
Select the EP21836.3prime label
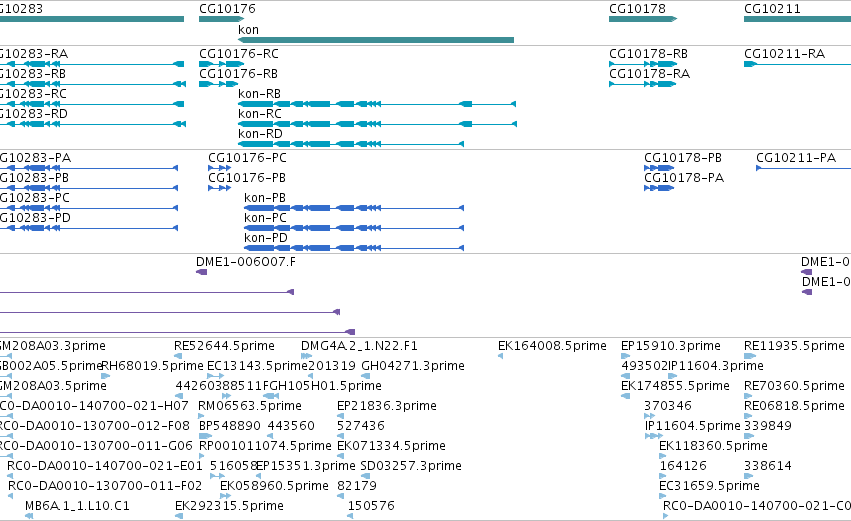click(386, 406)
